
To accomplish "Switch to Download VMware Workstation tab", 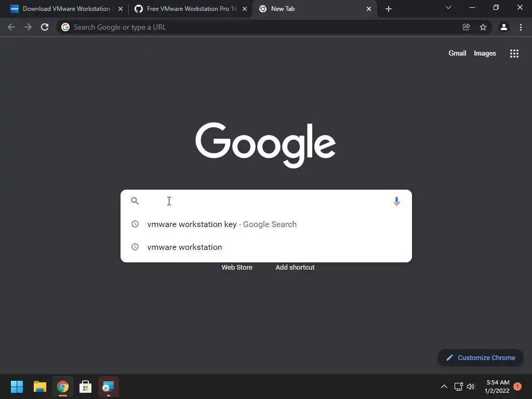I will pos(66,9).
